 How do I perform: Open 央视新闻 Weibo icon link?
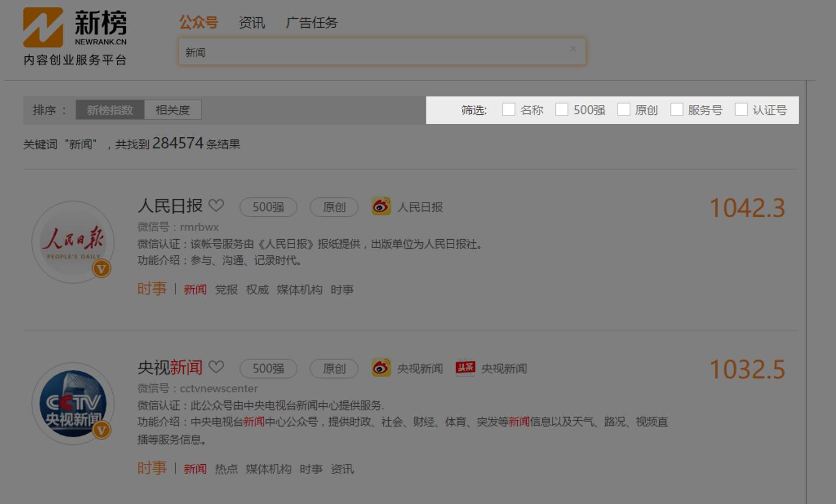(381, 368)
